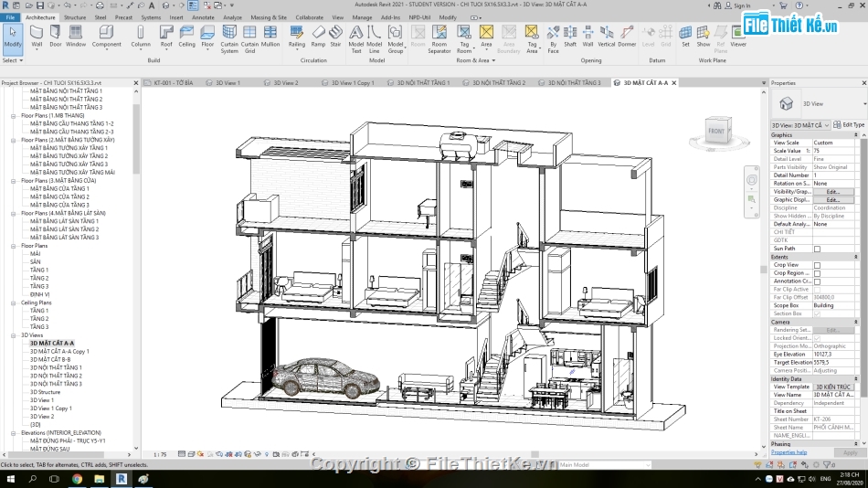Viewport: 868px width, 488px height.
Task: Open the Collaborate ribbon tab
Action: [309, 17]
